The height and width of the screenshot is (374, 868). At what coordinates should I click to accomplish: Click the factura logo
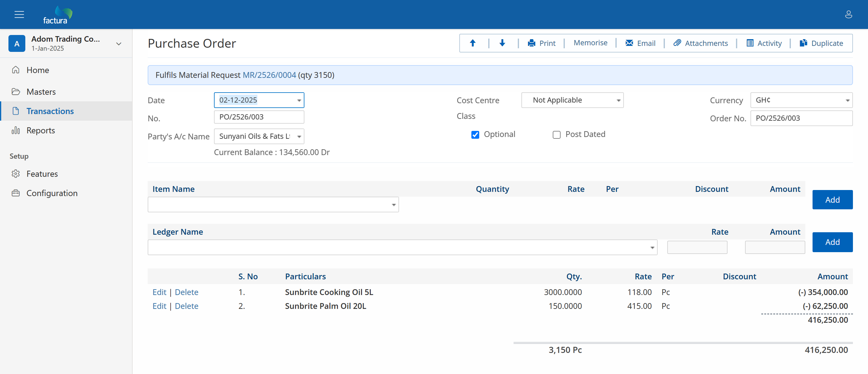click(58, 15)
